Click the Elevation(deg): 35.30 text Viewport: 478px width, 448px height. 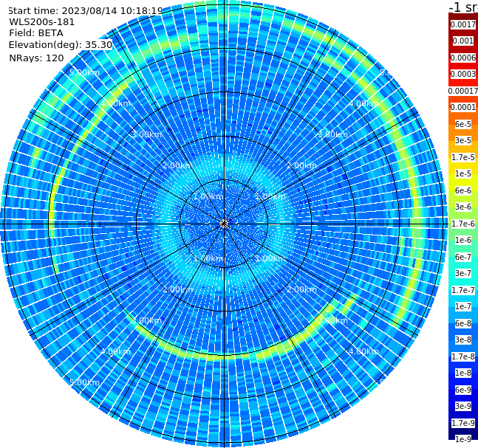(61, 45)
